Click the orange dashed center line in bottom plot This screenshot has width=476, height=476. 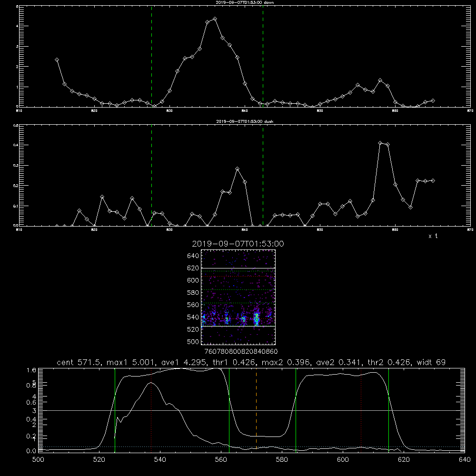tap(256, 410)
